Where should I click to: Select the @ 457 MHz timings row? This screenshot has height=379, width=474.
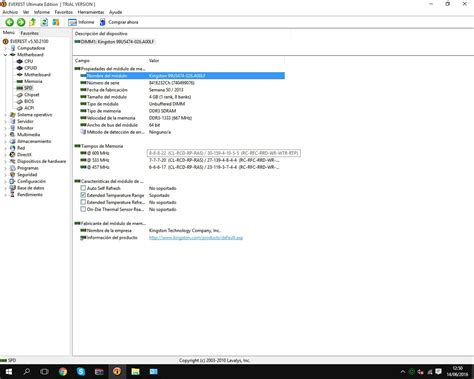[182, 167]
